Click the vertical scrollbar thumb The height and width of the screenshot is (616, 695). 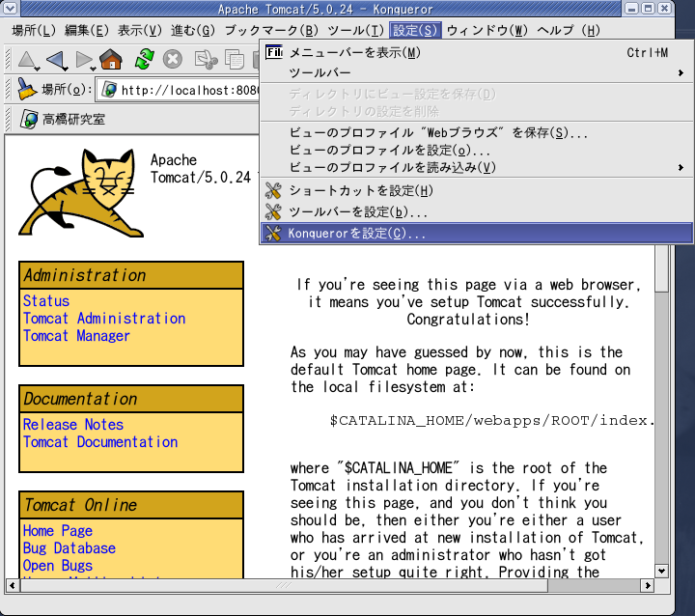(x=662, y=268)
